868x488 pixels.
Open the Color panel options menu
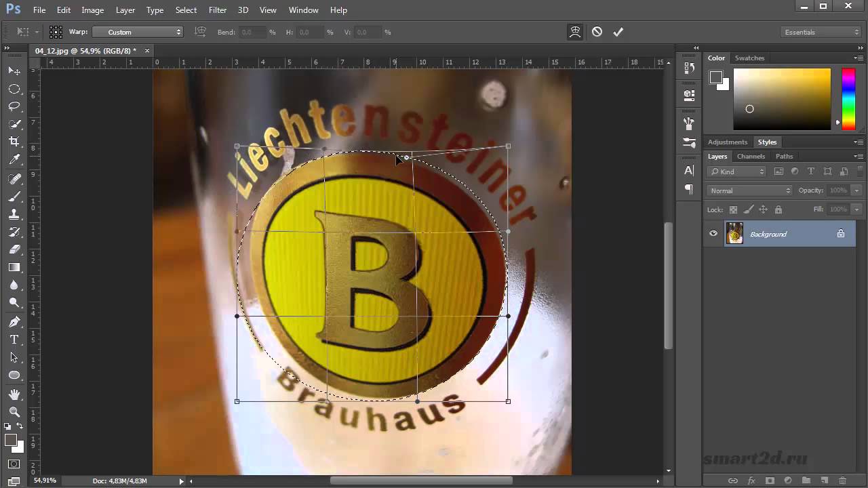pos(858,58)
